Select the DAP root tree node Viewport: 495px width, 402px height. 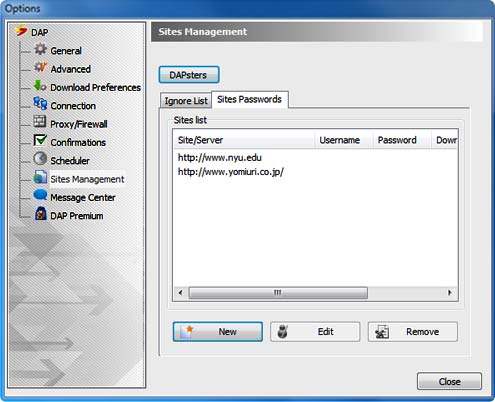coord(40,33)
